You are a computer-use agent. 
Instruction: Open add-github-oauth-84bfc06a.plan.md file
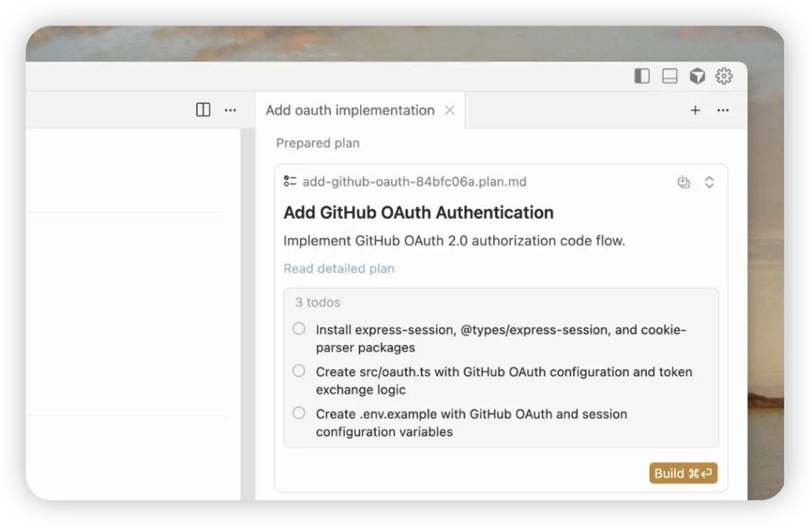click(414, 182)
